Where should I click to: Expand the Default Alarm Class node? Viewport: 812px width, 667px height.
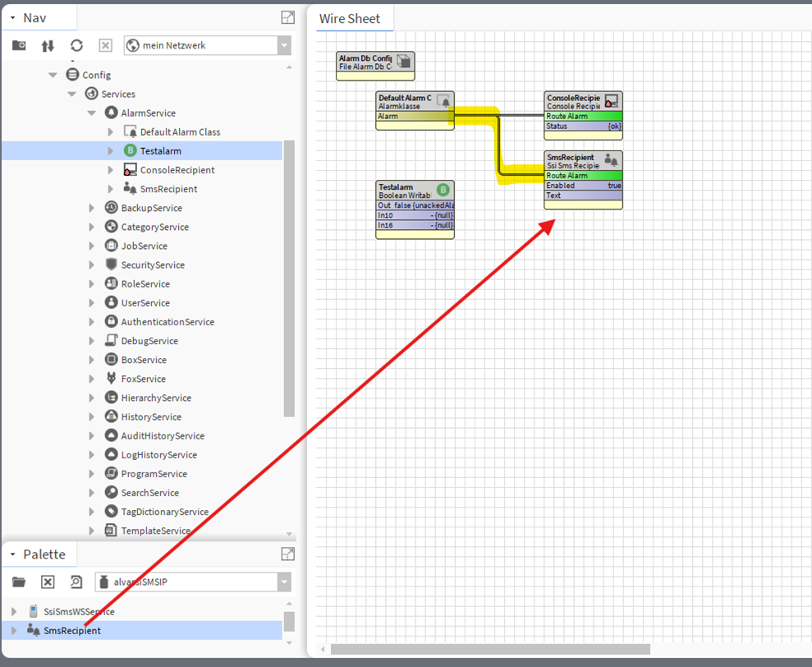(110, 132)
